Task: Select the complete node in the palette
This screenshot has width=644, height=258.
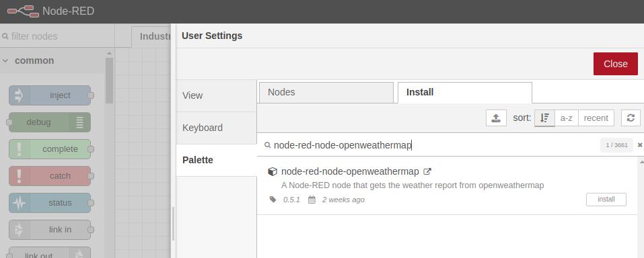Action: point(50,149)
